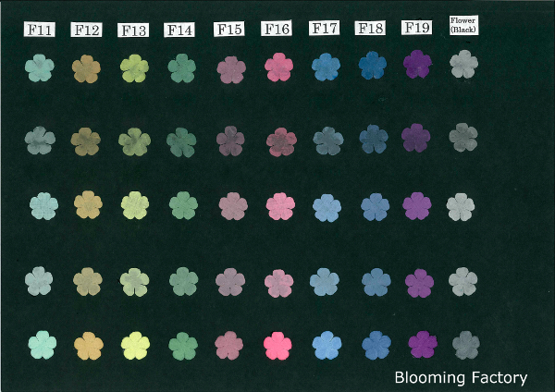Pick bottom-row purple flower in F19 column

(423, 345)
